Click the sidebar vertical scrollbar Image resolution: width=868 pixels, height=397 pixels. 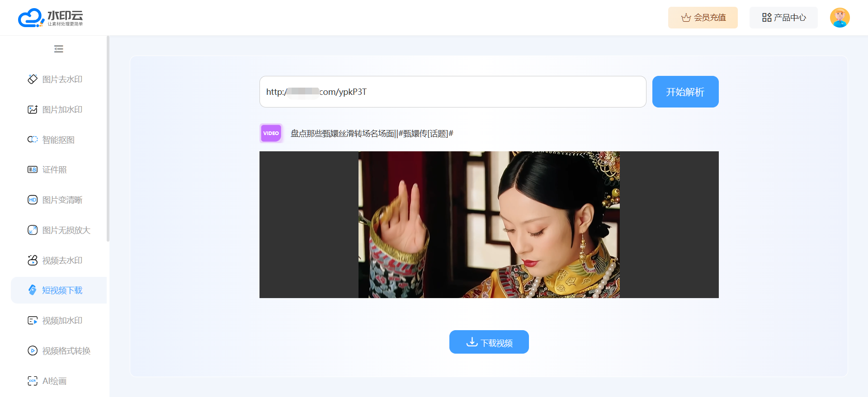(108, 139)
